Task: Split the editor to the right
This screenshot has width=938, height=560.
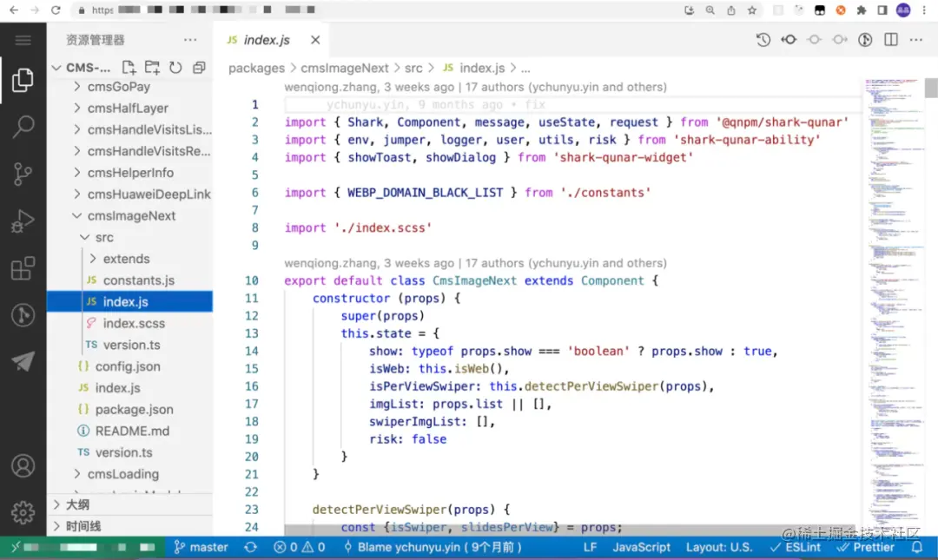Action: (x=891, y=39)
